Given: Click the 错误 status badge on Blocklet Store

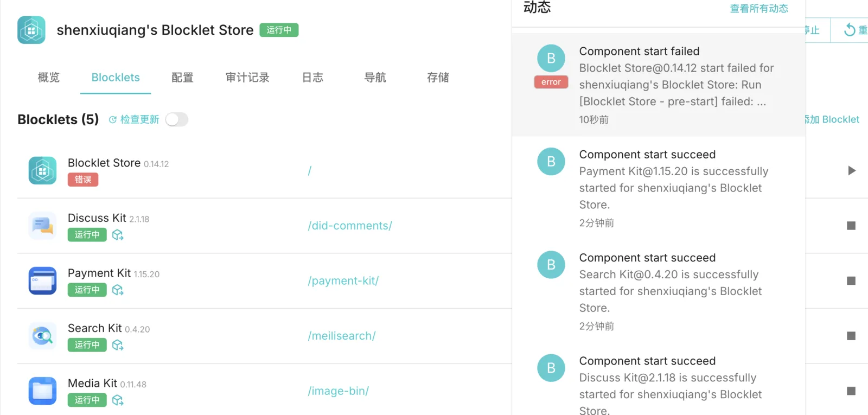Looking at the screenshot, I should click(83, 180).
